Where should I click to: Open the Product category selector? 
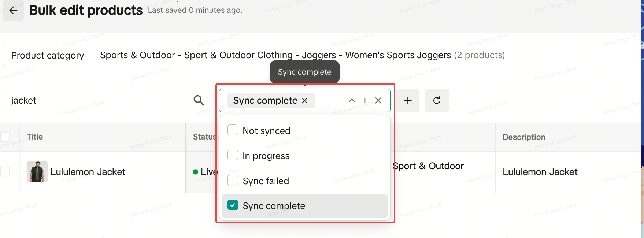point(302,55)
